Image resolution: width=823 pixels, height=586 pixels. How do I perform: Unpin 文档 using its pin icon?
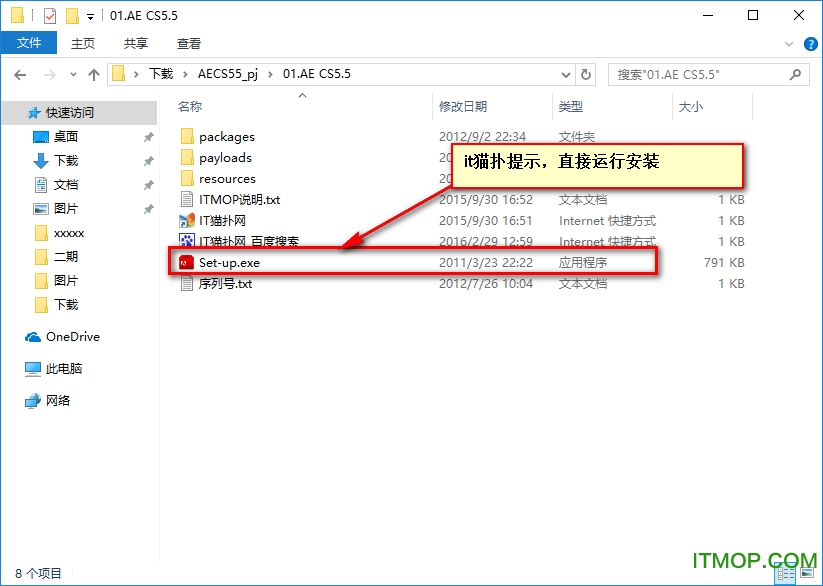pyautogui.click(x=149, y=185)
